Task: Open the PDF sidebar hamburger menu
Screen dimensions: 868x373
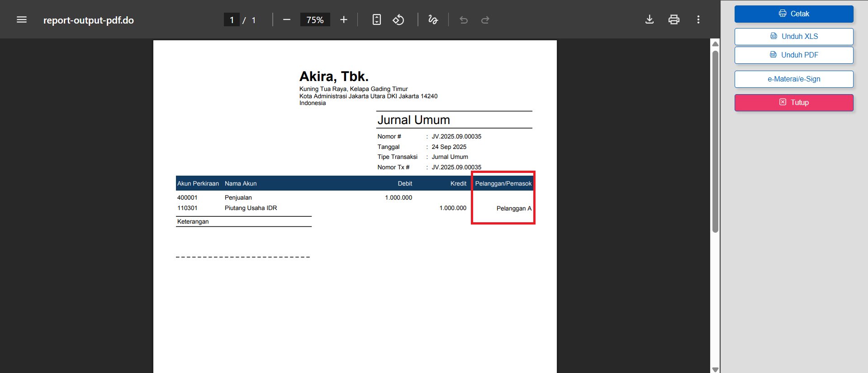Action: tap(22, 20)
